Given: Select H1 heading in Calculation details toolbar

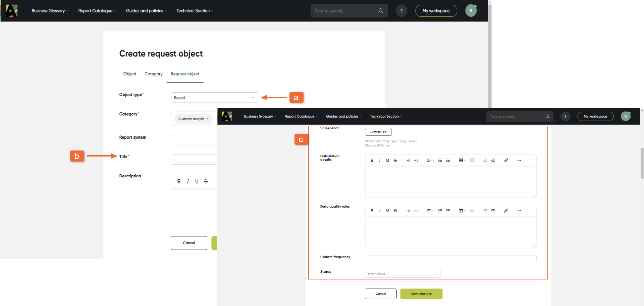Looking at the screenshot, I should [x=408, y=160].
